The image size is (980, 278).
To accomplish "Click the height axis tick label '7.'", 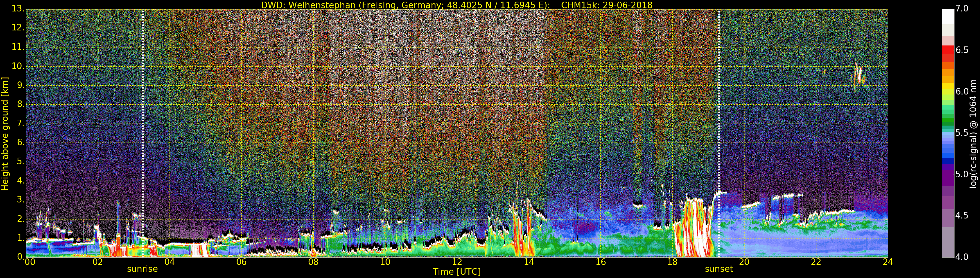I will (x=21, y=123).
